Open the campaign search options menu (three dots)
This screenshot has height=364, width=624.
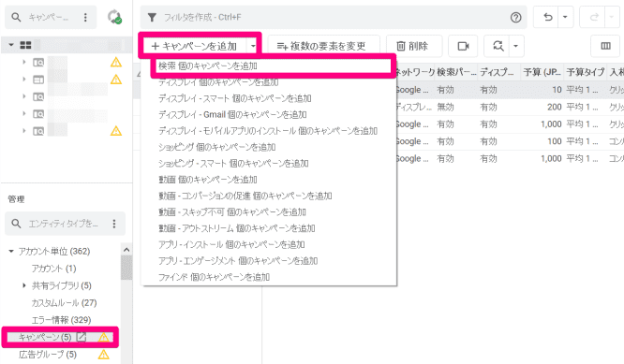(85, 17)
